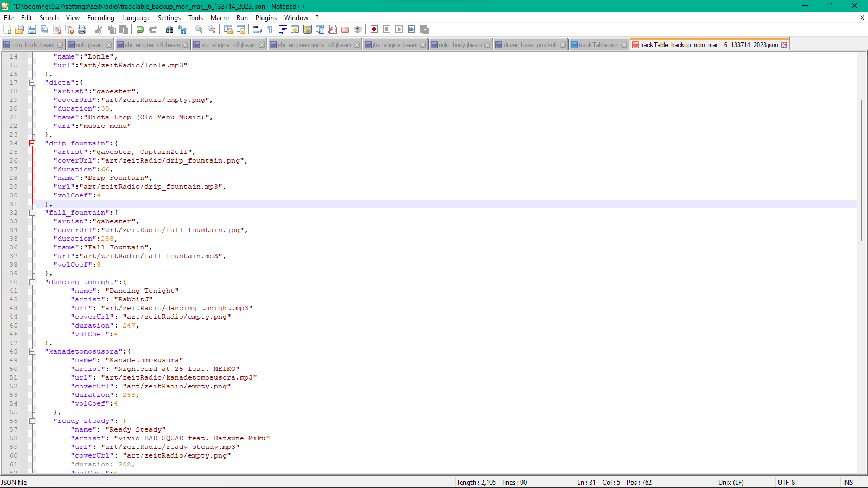Viewport: 868px width, 488px height.
Task: Collapse the "dancing_tonight" block fold marker
Action: click(32, 282)
